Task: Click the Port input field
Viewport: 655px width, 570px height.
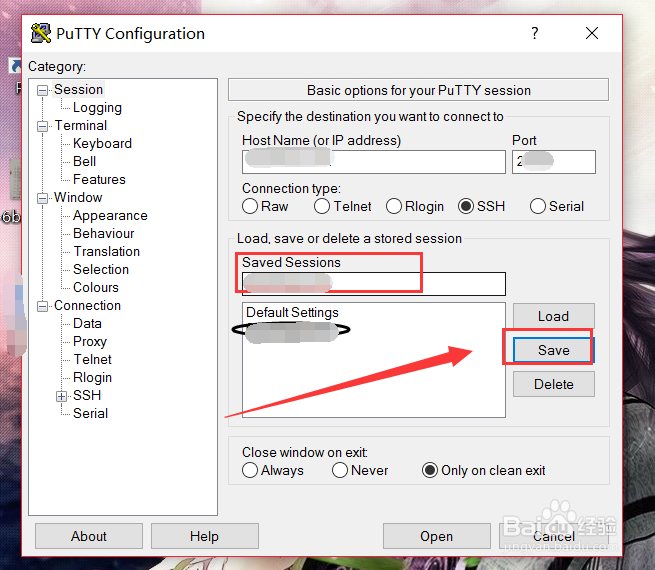Action: 554,162
